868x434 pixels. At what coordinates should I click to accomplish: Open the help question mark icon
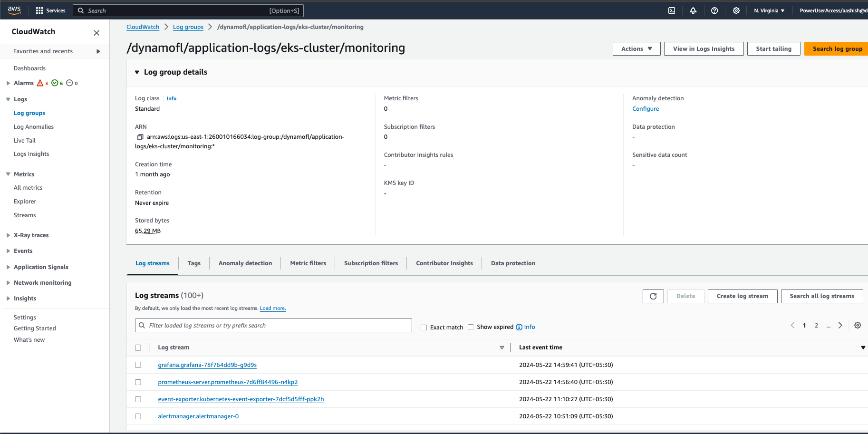point(714,10)
